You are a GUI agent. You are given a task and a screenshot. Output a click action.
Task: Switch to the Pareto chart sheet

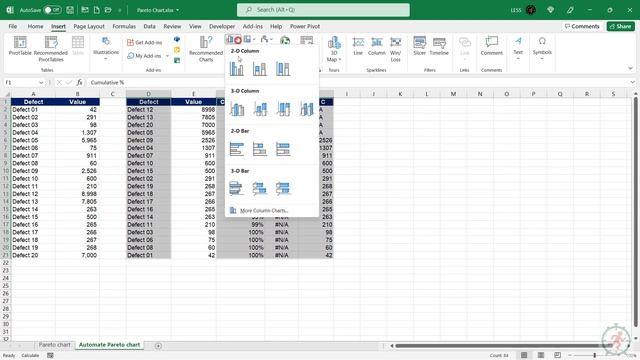click(54, 345)
